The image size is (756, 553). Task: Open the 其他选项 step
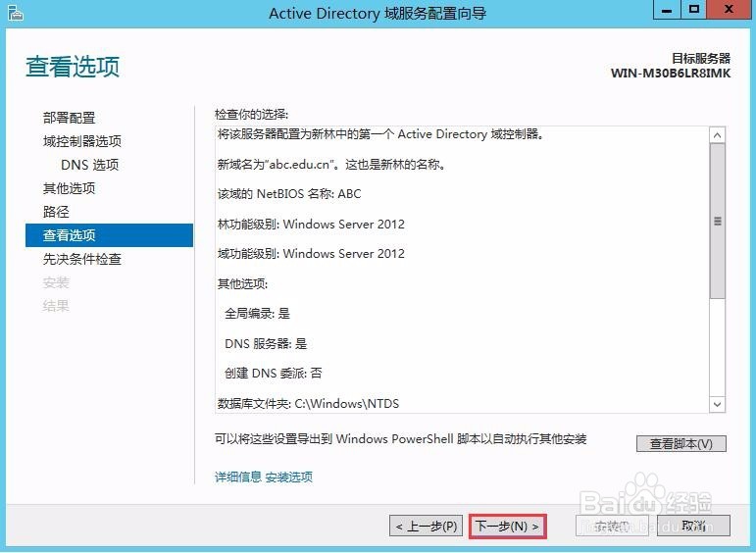point(69,188)
